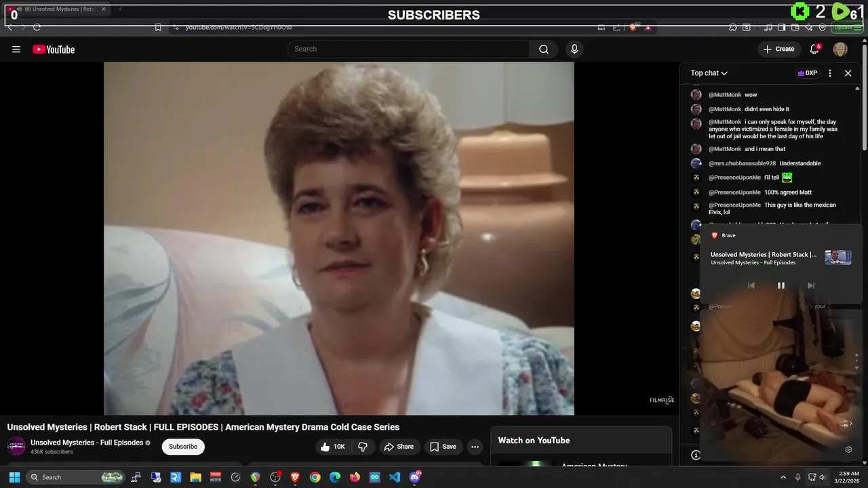868x488 pixels.
Task: Close the live chat panel
Action: (848, 73)
